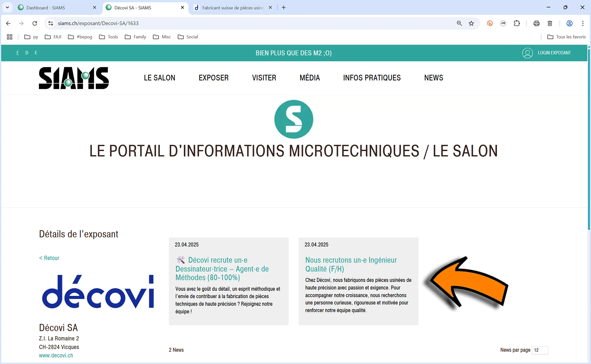Click the 'BIEN PLUS QUE DES M2' banner text
591x364 pixels.
tap(294, 53)
